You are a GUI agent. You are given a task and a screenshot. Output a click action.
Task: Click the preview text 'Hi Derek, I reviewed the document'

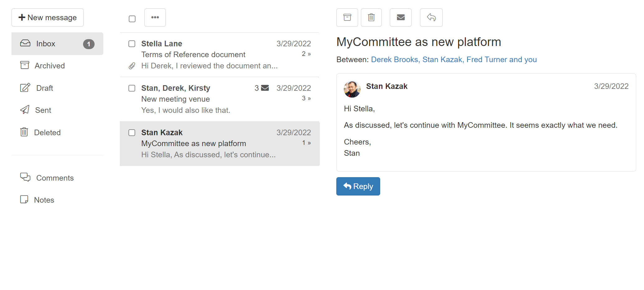tap(209, 66)
